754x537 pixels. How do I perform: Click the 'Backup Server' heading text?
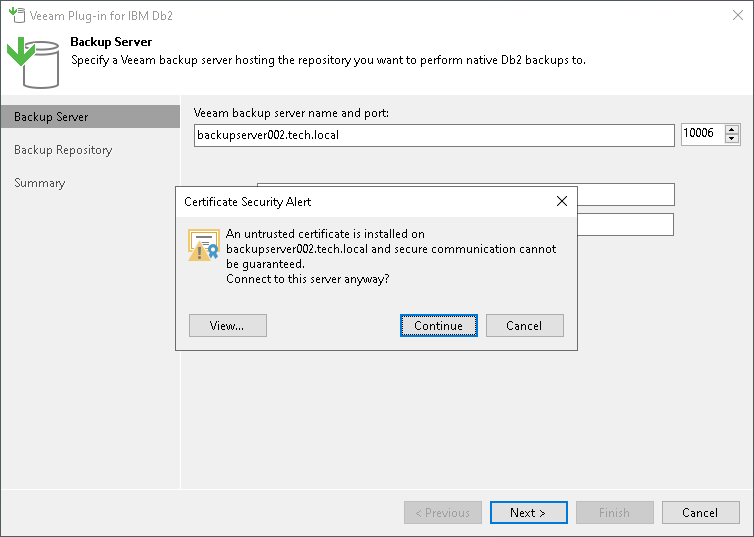point(111,42)
